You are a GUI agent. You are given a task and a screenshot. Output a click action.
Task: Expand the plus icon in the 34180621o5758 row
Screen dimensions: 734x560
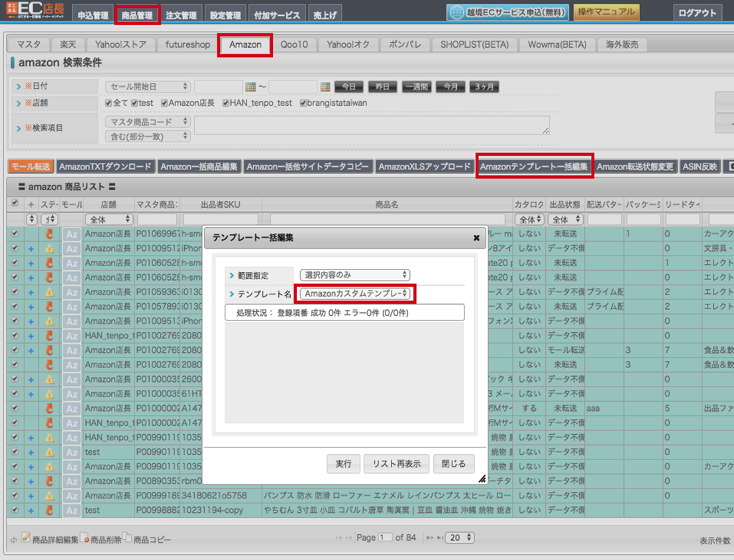click(x=31, y=496)
